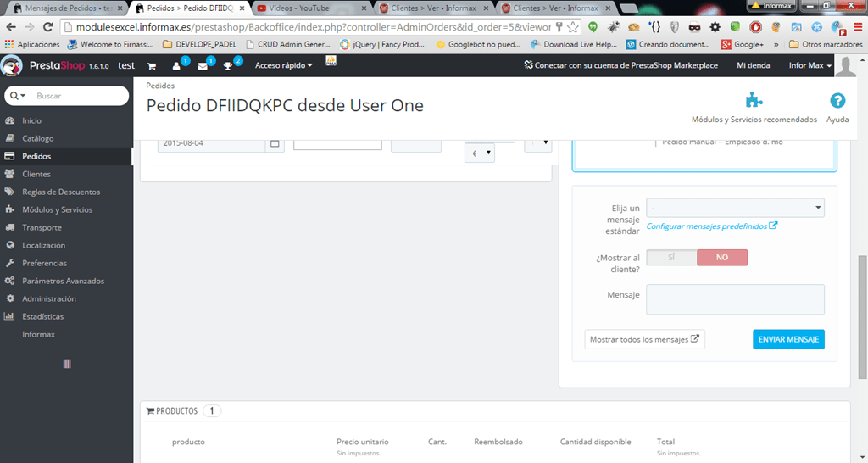Reload the page in browser
This screenshot has width=868, height=463.
tap(48, 26)
